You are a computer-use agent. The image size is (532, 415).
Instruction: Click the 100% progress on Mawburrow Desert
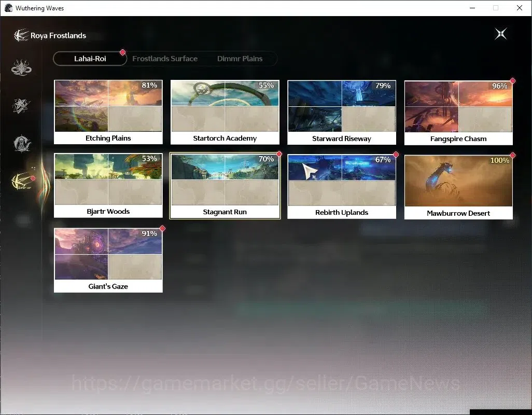[x=499, y=160]
